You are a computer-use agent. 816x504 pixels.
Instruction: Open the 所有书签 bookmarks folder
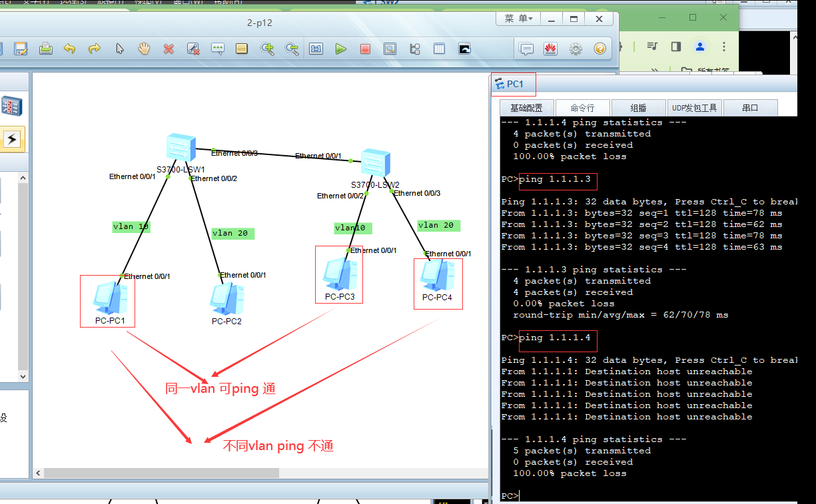coord(705,70)
